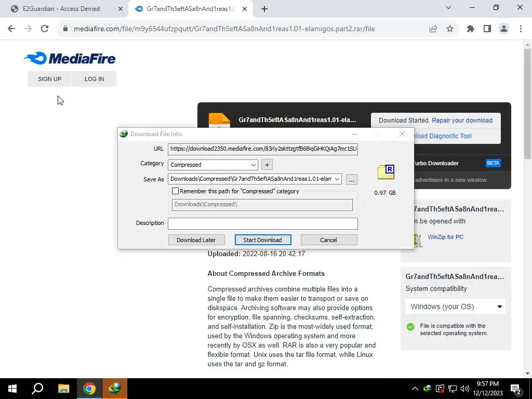The height and width of the screenshot is (399, 532).
Task: Expand the Windows (your OS) dropdown
Action: click(x=456, y=307)
